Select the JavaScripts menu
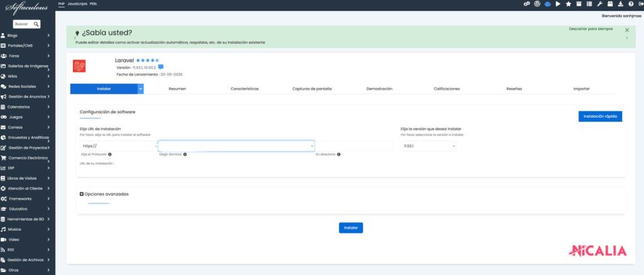 coord(77,4)
